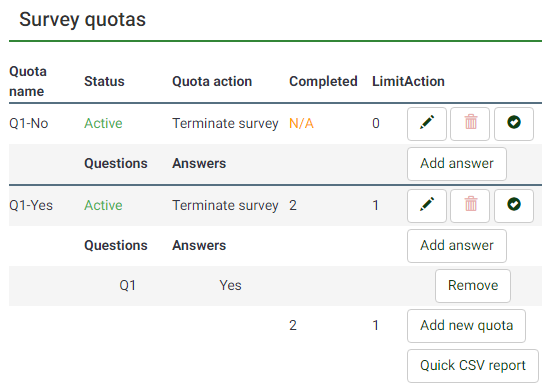Select the Q1-No quota name

28,123
